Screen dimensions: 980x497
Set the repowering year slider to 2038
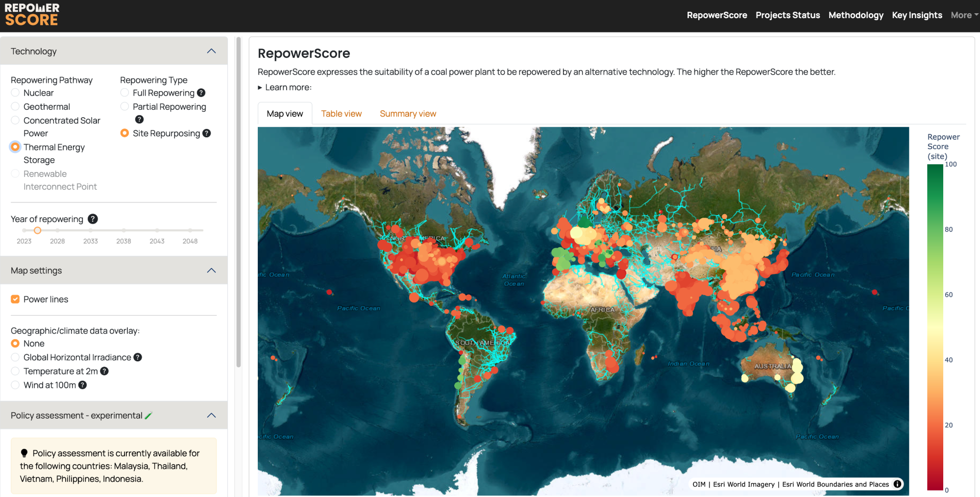pos(124,230)
